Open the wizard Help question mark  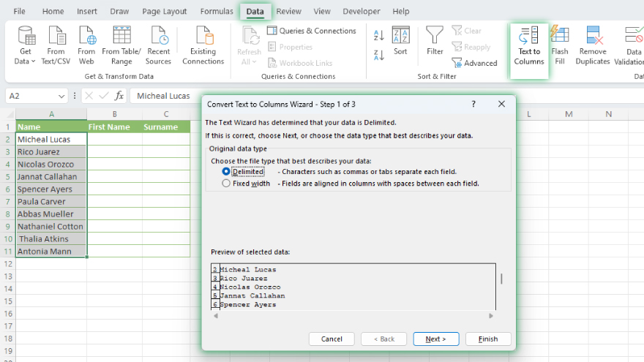tap(473, 105)
